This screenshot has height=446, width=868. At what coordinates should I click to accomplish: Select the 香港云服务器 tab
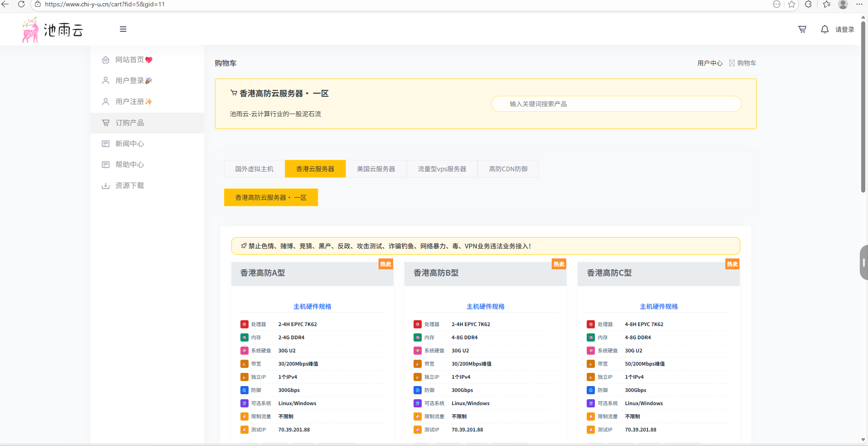[x=315, y=169]
